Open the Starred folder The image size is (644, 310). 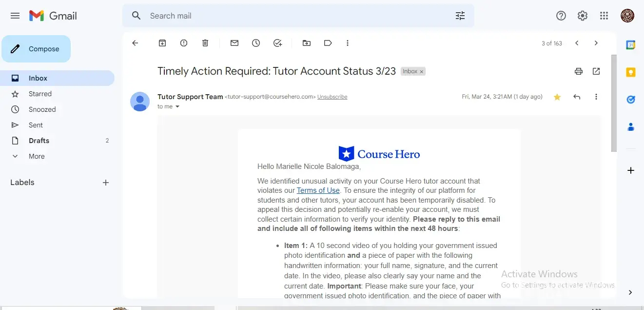point(40,94)
